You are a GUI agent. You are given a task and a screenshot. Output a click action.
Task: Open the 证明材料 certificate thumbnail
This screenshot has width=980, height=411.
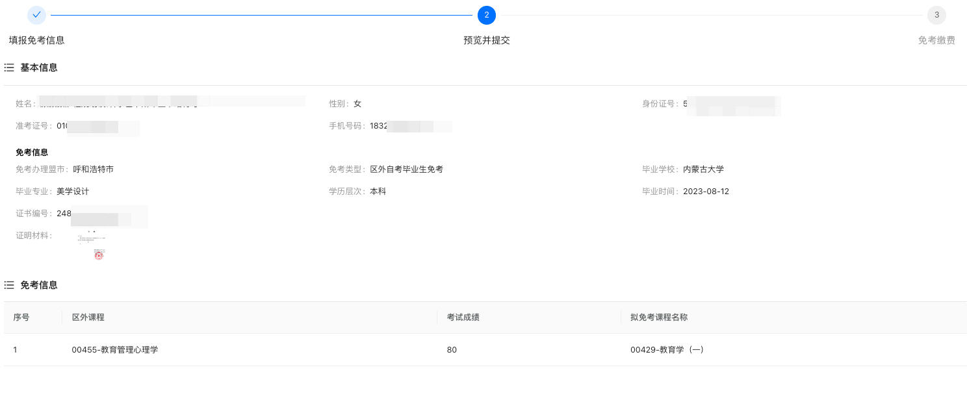click(x=92, y=245)
